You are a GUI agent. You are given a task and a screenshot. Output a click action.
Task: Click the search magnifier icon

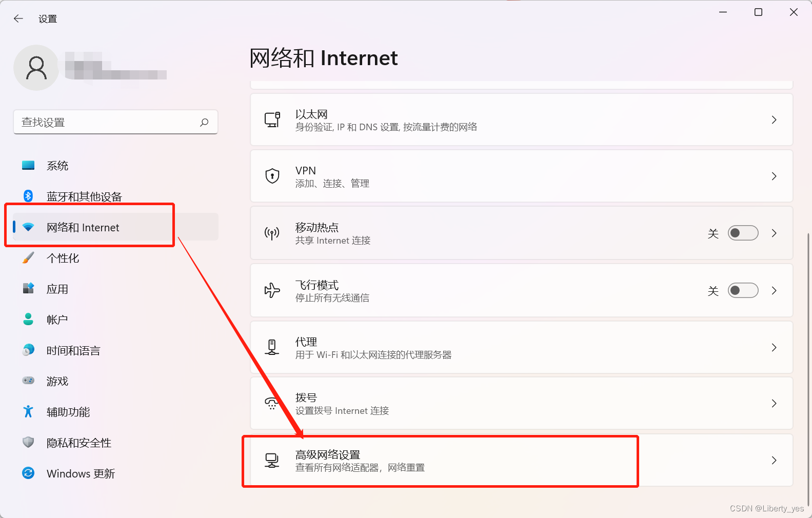point(204,122)
